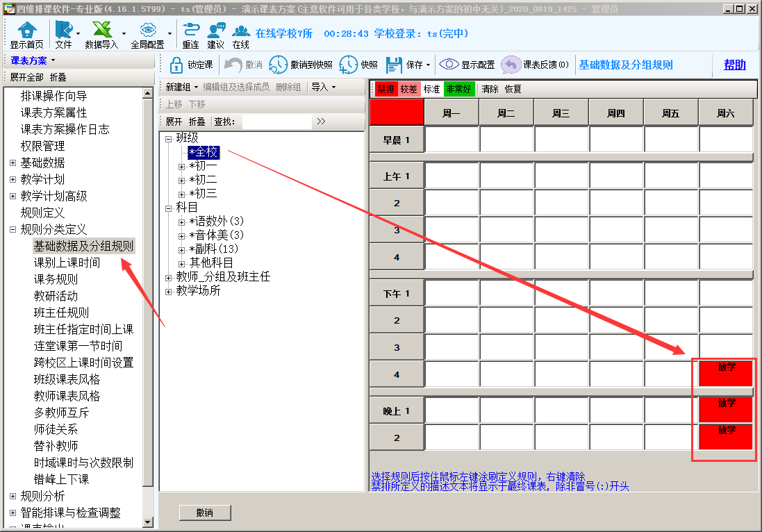Viewport: 762px width, 532px height.
Task: Click the 建议 suggestion icon
Action: click(215, 31)
